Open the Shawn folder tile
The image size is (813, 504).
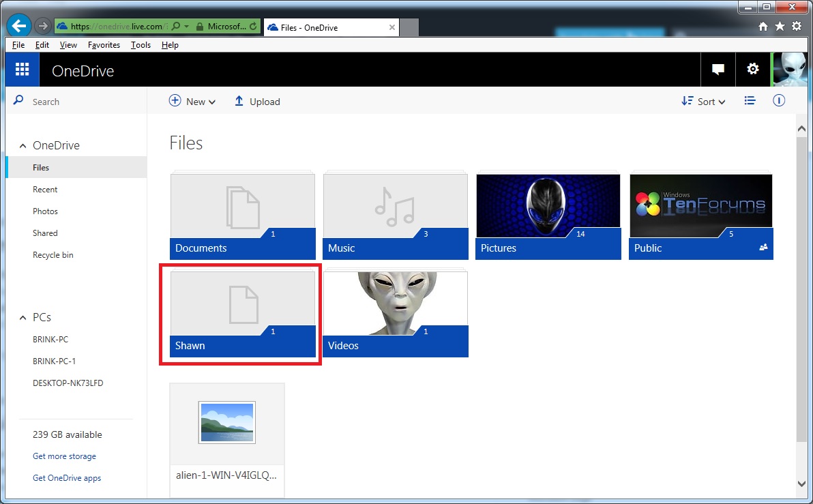(x=243, y=312)
